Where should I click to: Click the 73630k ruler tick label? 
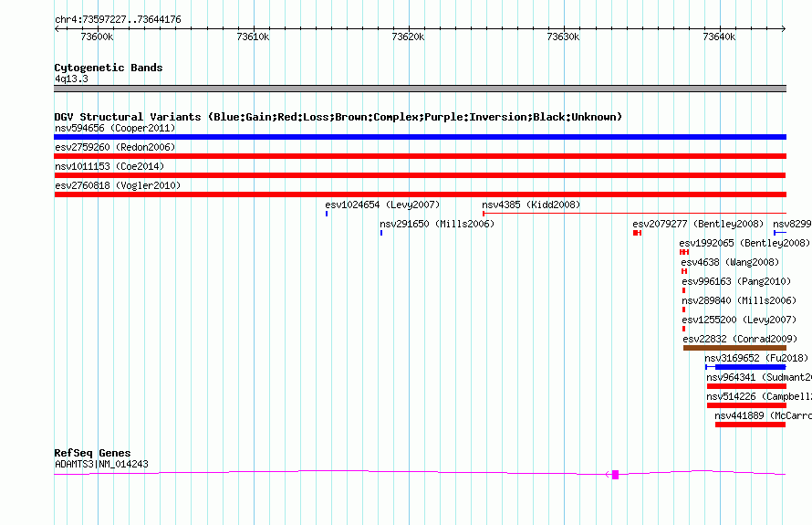[x=564, y=37]
